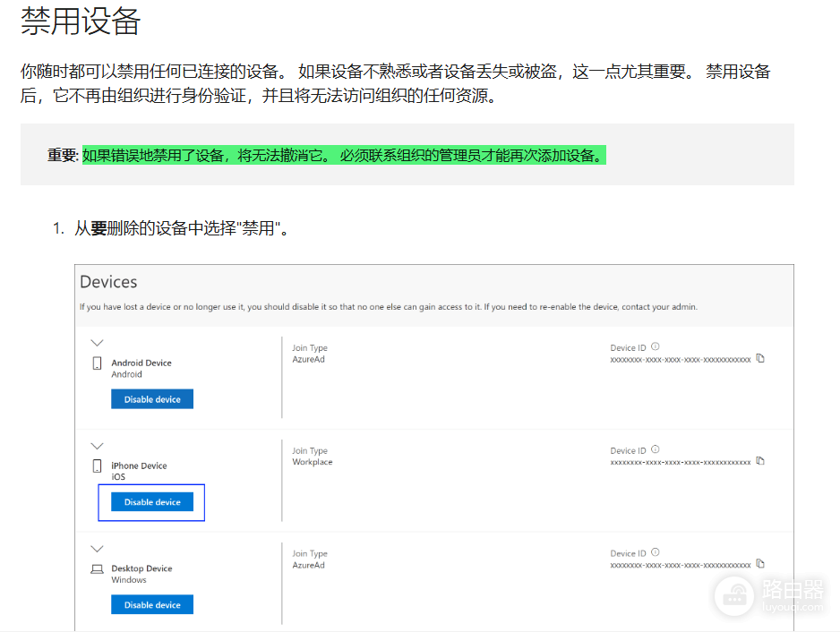The image size is (840, 632).
Task: Click the 重要 label in the note
Action: point(63,156)
